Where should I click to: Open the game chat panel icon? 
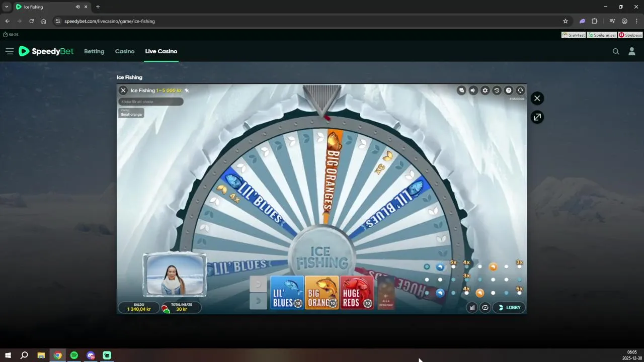pos(461,90)
